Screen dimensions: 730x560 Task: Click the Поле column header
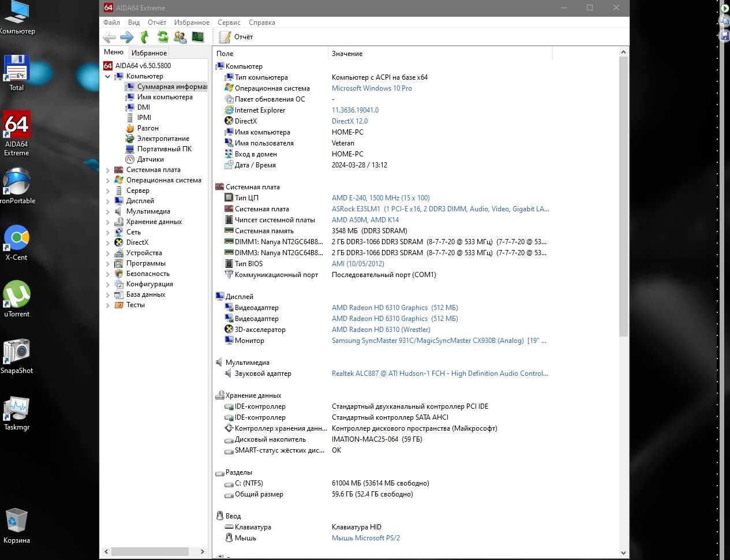pyautogui.click(x=270, y=54)
